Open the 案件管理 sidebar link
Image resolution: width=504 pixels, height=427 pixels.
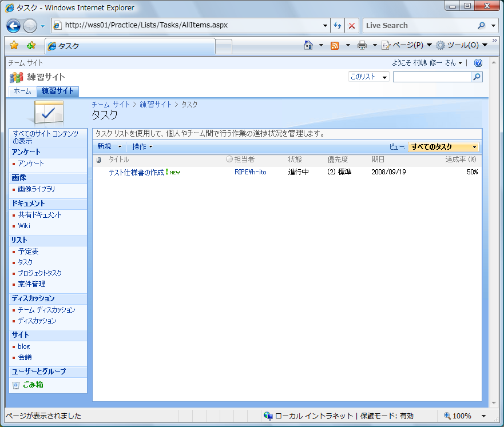click(31, 284)
